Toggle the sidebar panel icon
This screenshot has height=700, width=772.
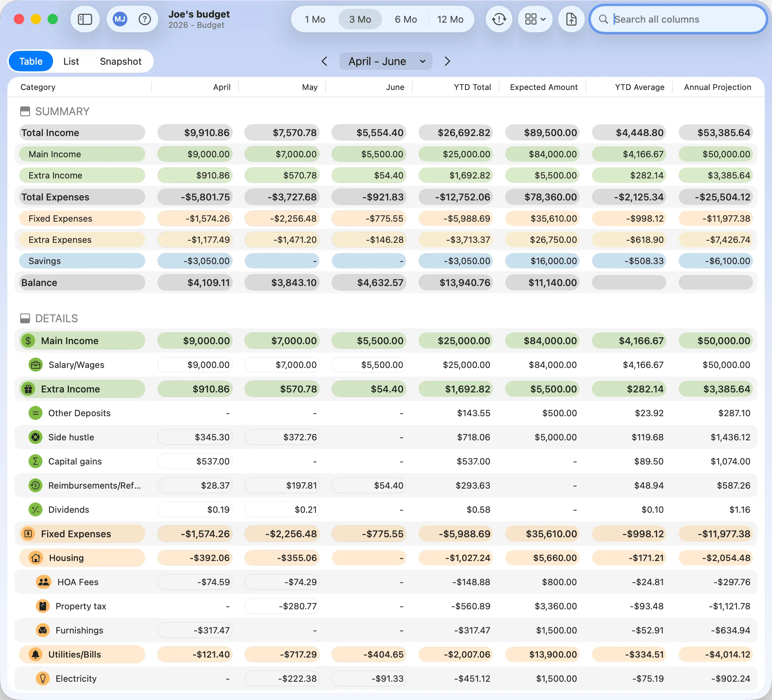click(85, 19)
